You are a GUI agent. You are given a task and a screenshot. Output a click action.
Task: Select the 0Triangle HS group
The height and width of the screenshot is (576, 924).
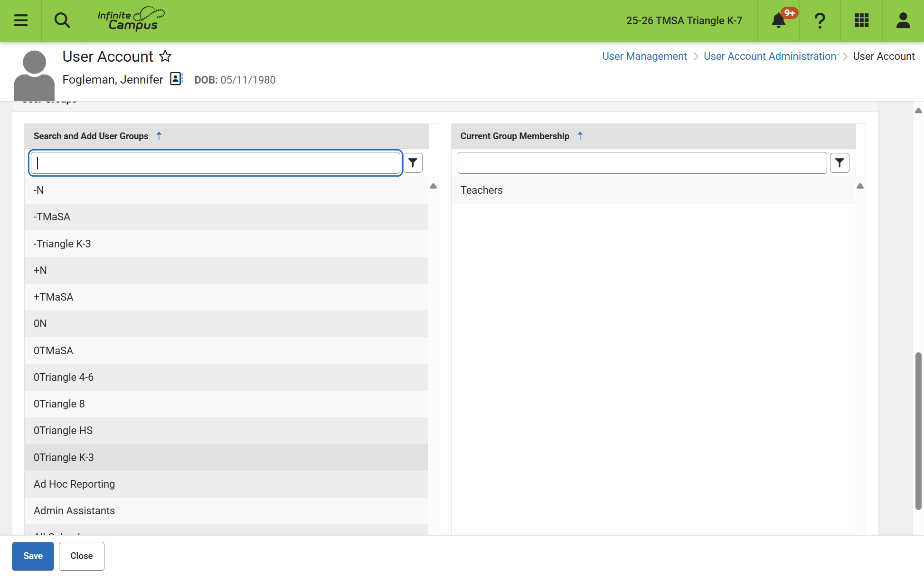226,431
